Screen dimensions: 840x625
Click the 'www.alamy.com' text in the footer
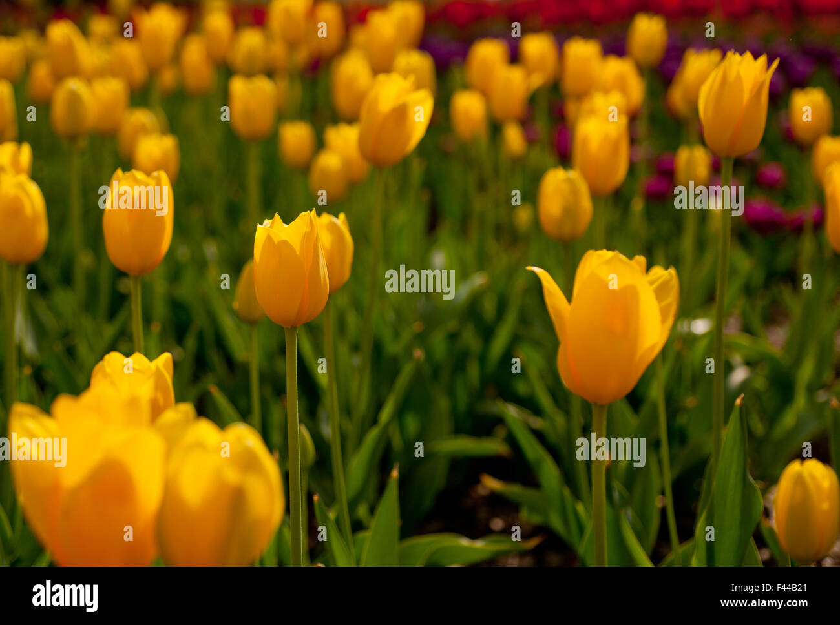click(764, 604)
